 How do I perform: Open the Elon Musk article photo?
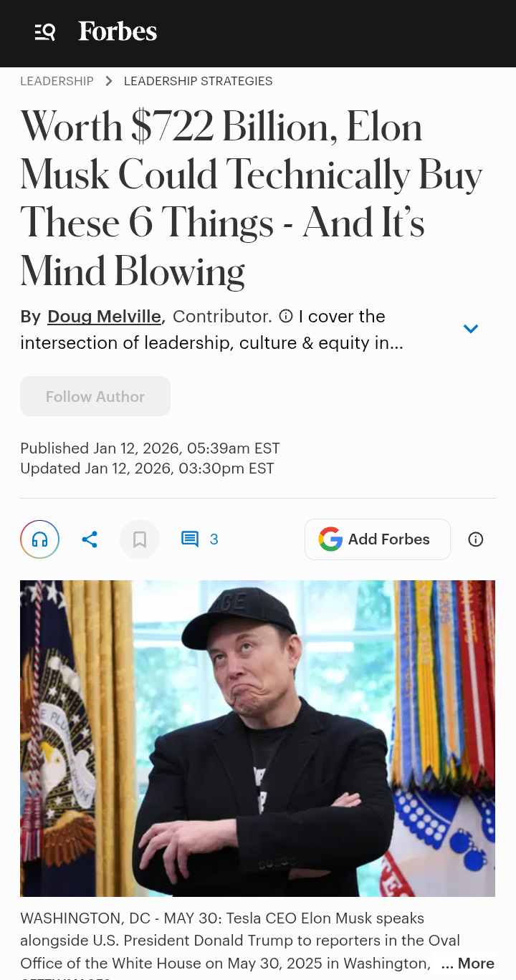pos(257,739)
